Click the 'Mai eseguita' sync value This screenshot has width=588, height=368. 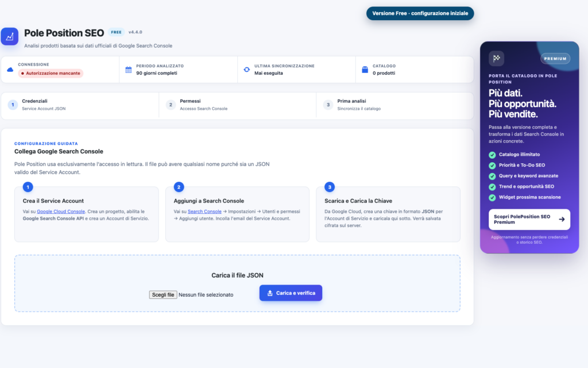(x=269, y=73)
